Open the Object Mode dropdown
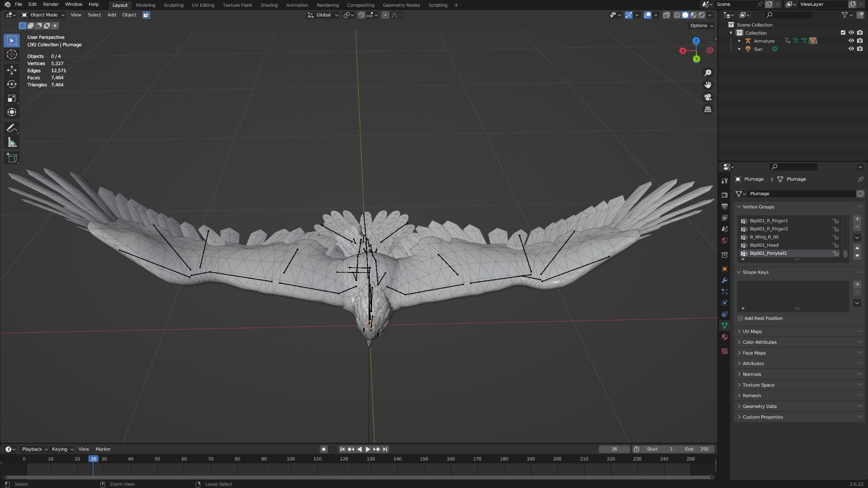868x488 pixels. [43, 15]
